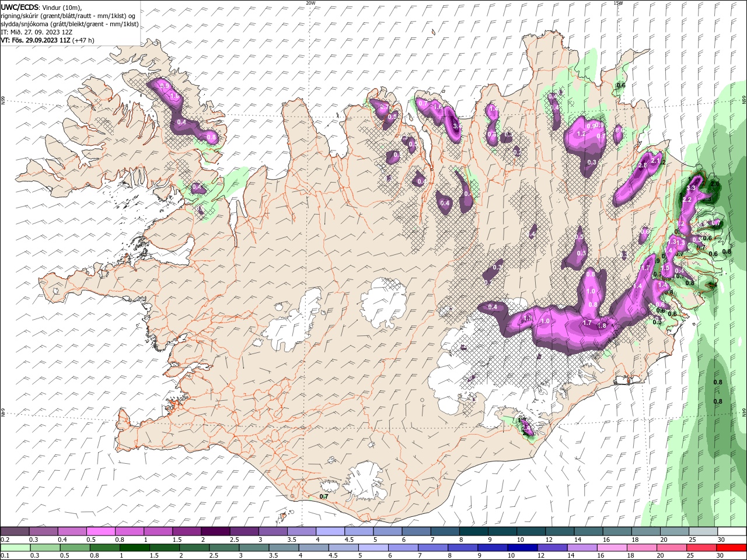Screen dimensions: 747x560
Task: Select the 2 dark purple swatch in top scale
Action: tap(215, 531)
